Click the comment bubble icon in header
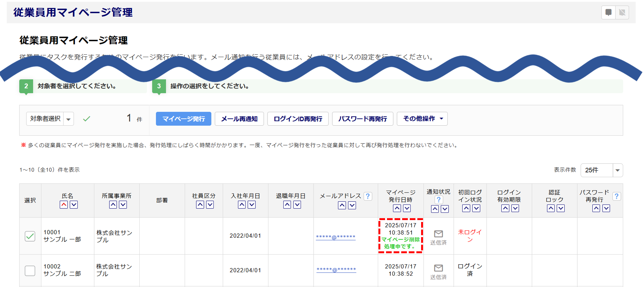 [608, 13]
